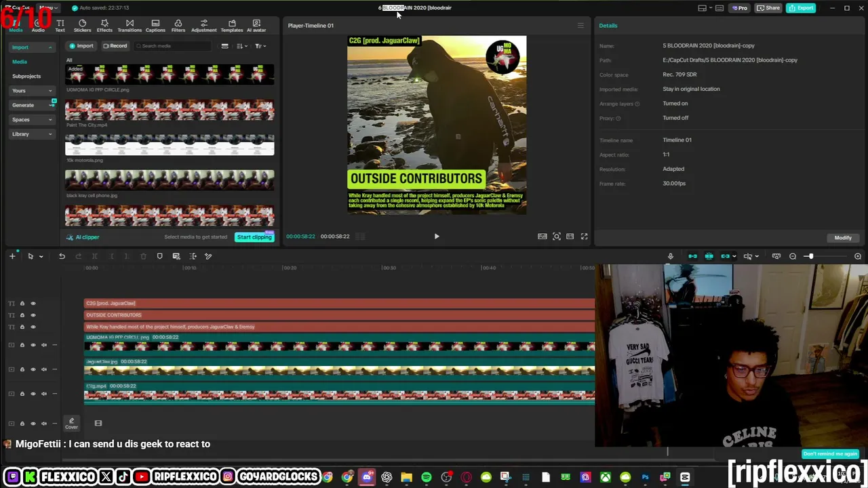868x488 pixels.
Task: Collapse the Import section in sidebar
Action: [x=31, y=47]
